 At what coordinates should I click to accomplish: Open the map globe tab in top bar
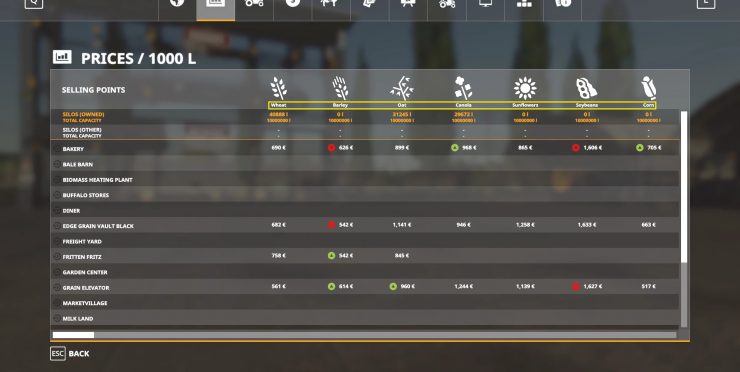tap(177, 4)
